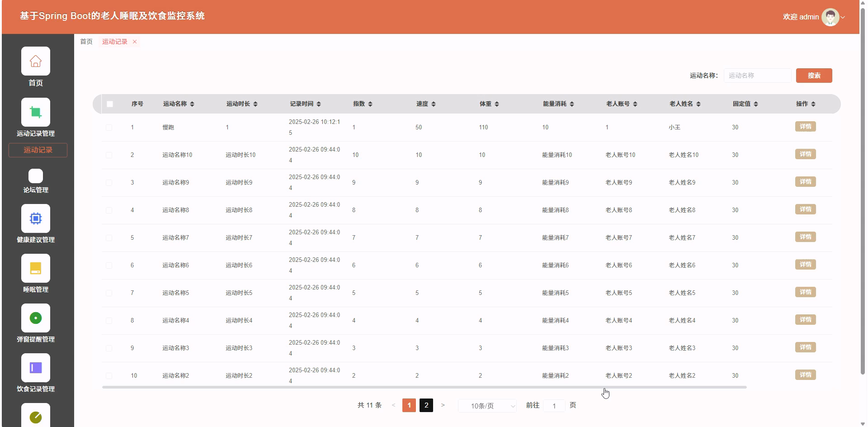Viewport: 868px width, 427px height.
Task: Click the olive gauge icon at sidebar bottom
Action: pos(36,416)
